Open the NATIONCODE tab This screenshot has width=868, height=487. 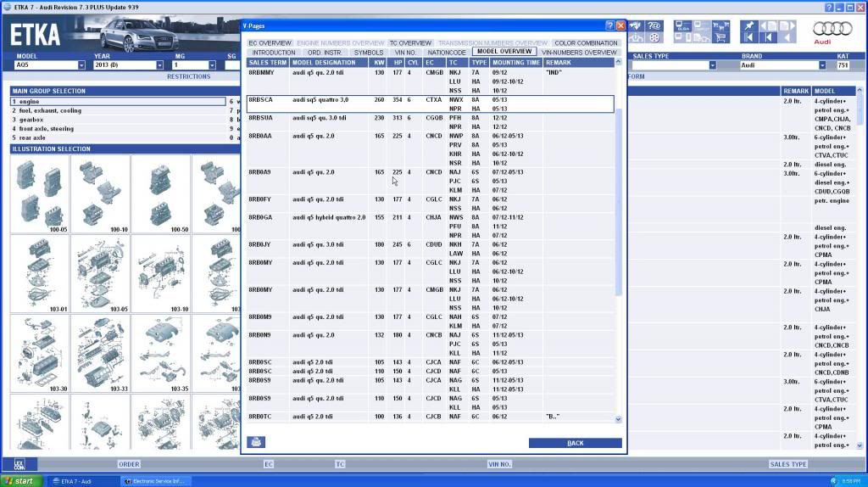447,53
